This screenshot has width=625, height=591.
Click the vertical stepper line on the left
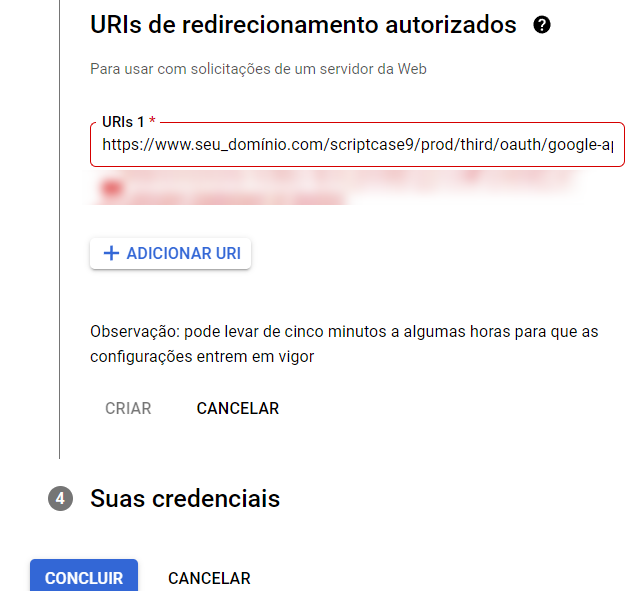pos(59,229)
